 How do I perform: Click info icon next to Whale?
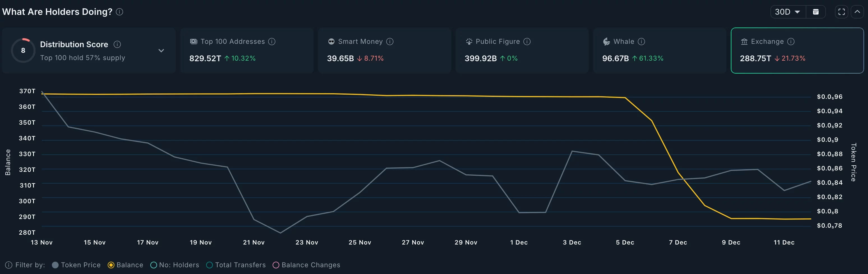(642, 42)
